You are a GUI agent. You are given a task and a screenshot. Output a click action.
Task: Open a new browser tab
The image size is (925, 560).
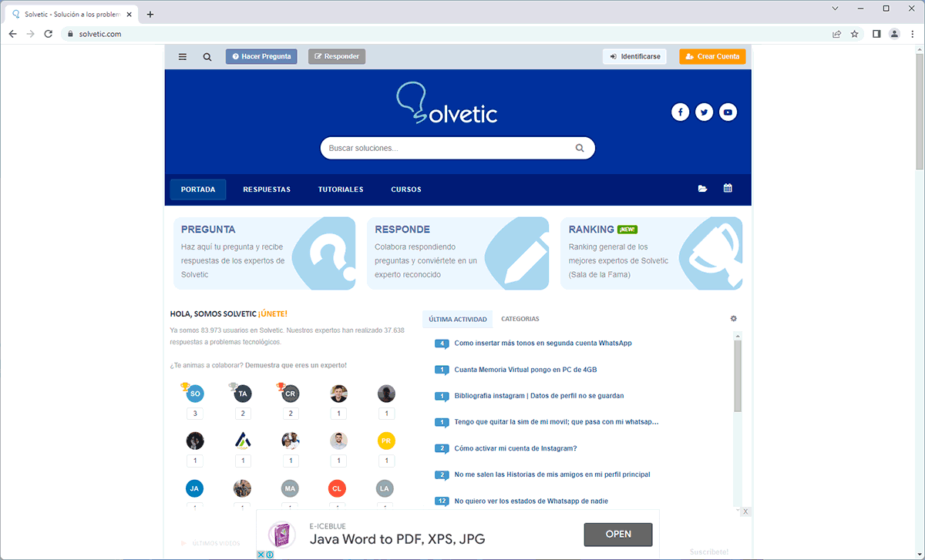pos(150,14)
